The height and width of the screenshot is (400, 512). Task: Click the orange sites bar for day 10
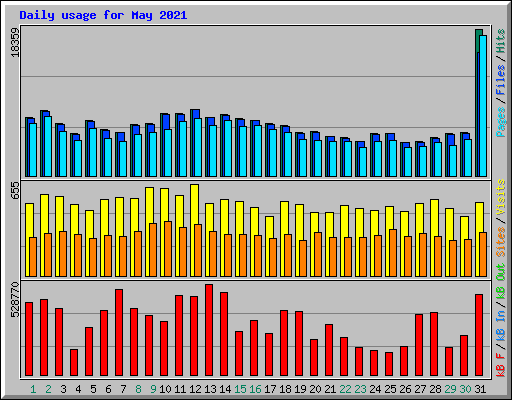(x=168, y=249)
